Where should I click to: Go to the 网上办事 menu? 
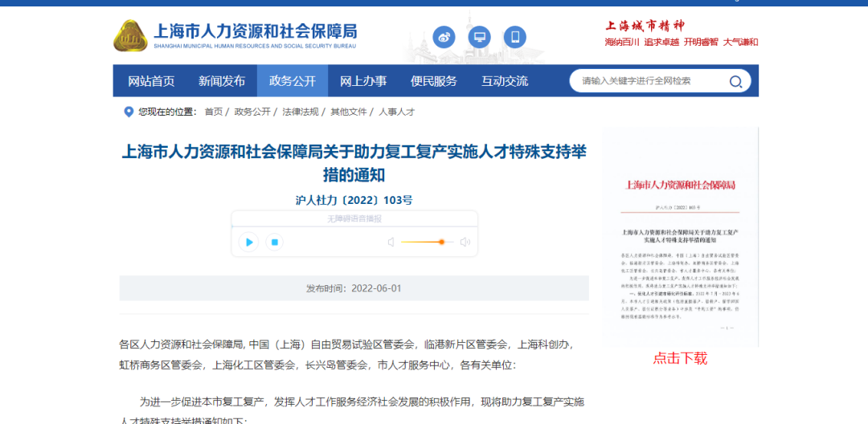[x=363, y=81]
